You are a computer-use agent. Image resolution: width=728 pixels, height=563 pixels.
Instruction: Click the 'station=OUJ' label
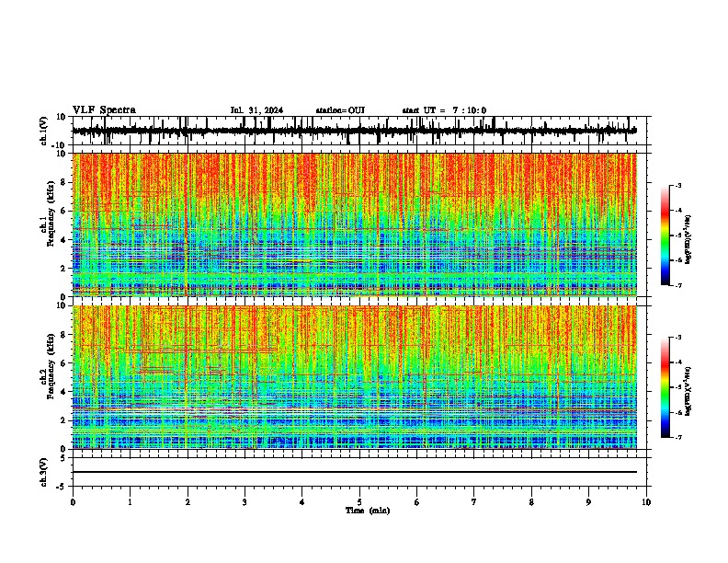340,110
